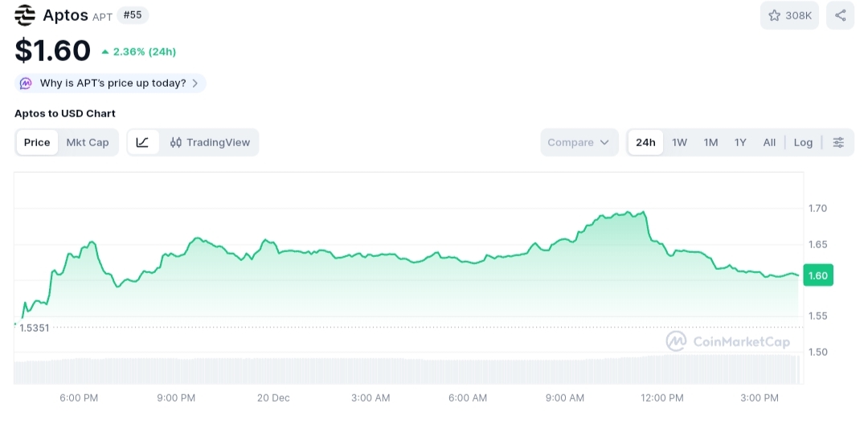The height and width of the screenshot is (424, 868).
Task: Select the 1W time range tab
Action: click(x=679, y=143)
